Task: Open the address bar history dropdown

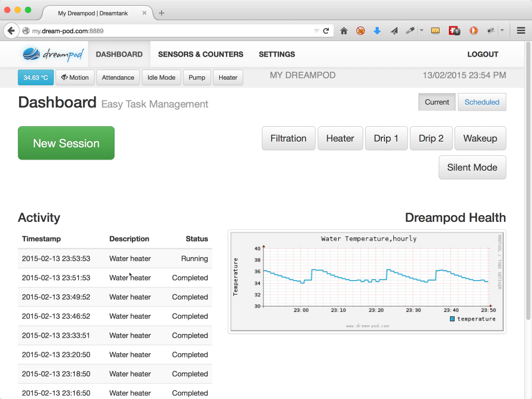Action: pyautogui.click(x=316, y=31)
